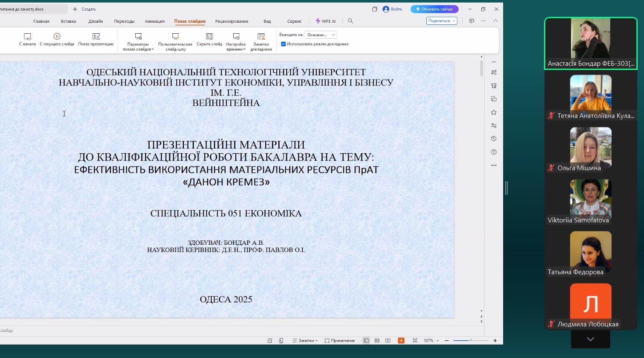Click Примечание comment button in status bar
644x358 pixels.
click(340, 340)
